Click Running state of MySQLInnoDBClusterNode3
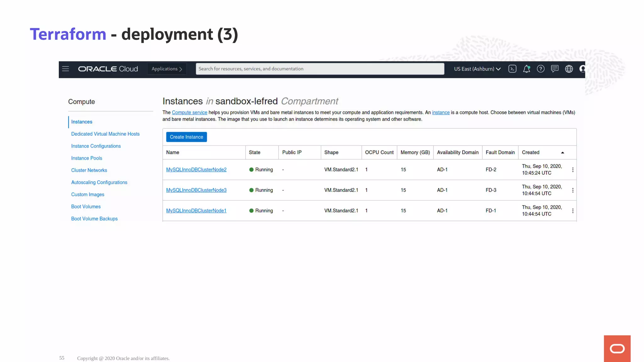 (x=261, y=190)
